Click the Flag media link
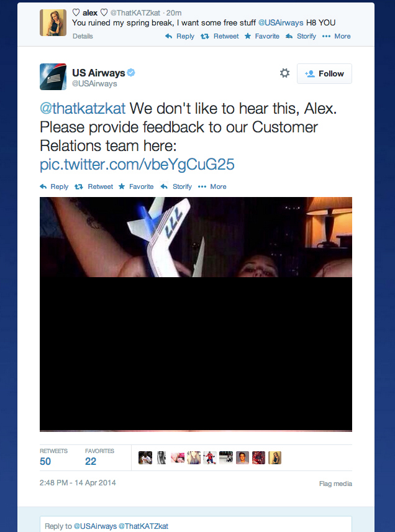 point(335,484)
